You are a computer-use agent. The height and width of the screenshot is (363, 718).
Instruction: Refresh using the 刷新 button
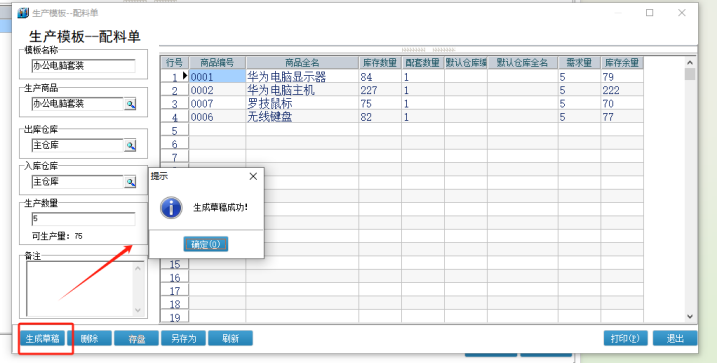[x=230, y=339]
